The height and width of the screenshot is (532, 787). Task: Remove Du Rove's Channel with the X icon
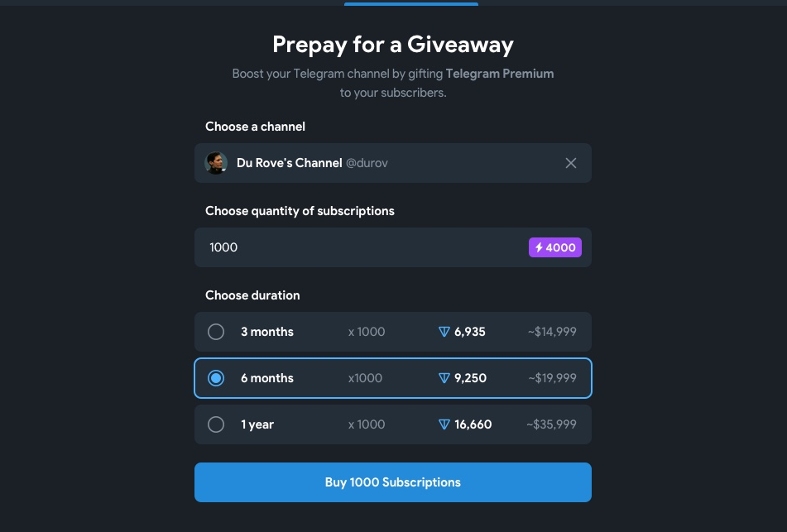pos(571,163)
